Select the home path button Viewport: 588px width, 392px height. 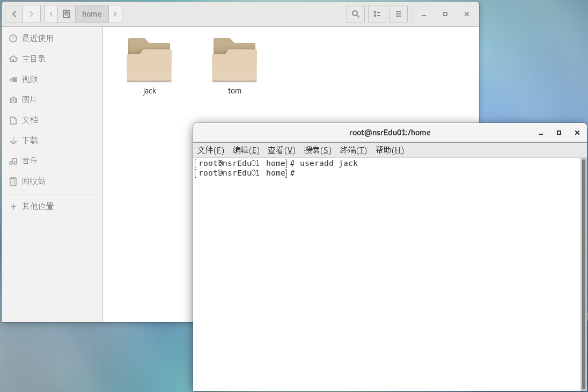click(x=92, y=14)
